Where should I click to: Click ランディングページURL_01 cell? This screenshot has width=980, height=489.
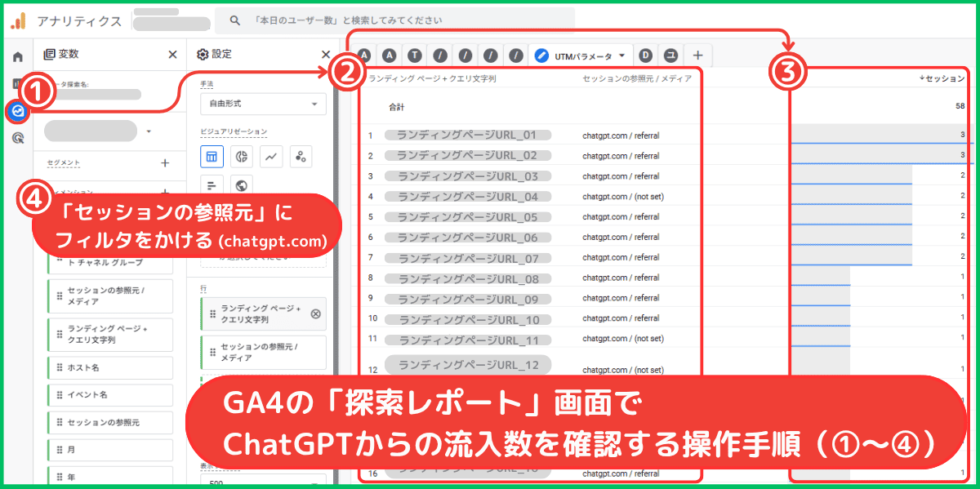[x=466, y=135]
